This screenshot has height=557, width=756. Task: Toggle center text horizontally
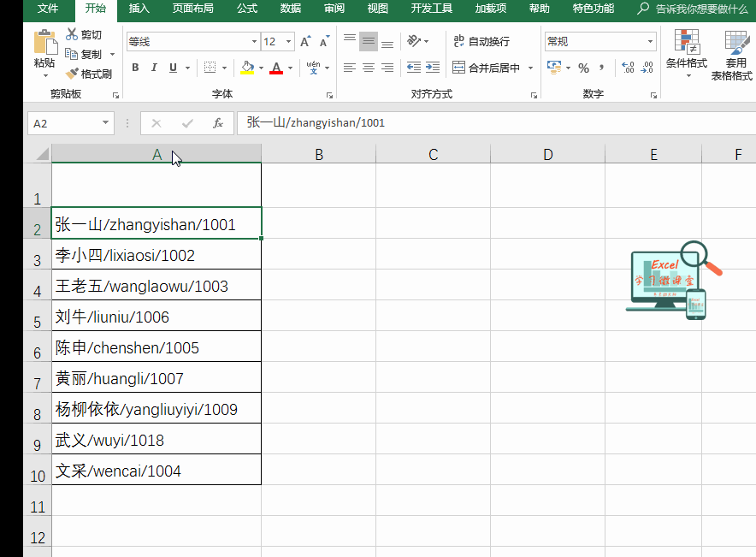[x=369, y=68]
